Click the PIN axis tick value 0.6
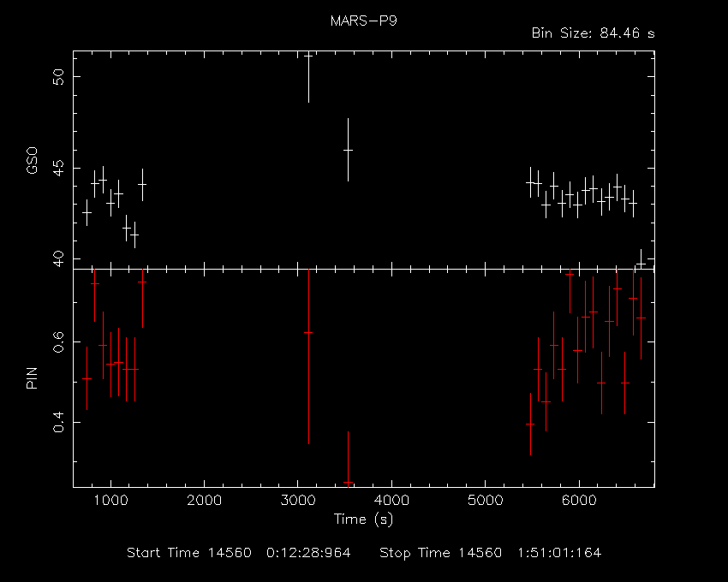Screen dimensions: 728x582 tap(58, 342)
